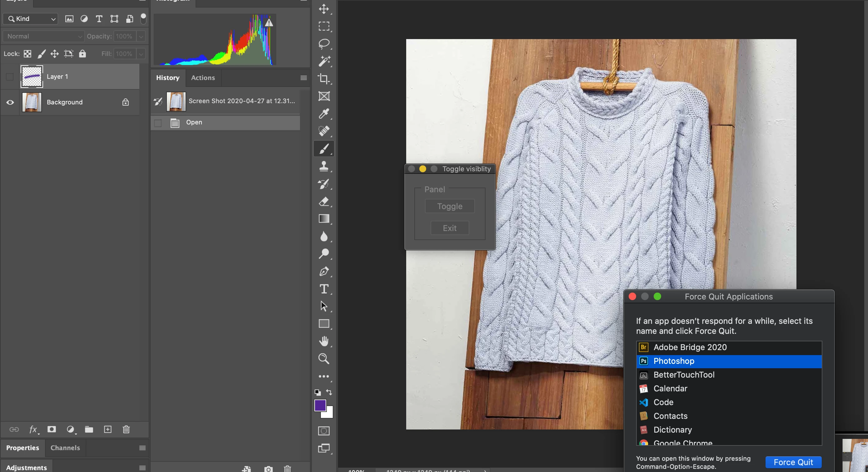This screenshot has height=472, width=868.
Task: Hide the Background layer with the eye icon
Action: pyautogui.click(x=10, y=102)
